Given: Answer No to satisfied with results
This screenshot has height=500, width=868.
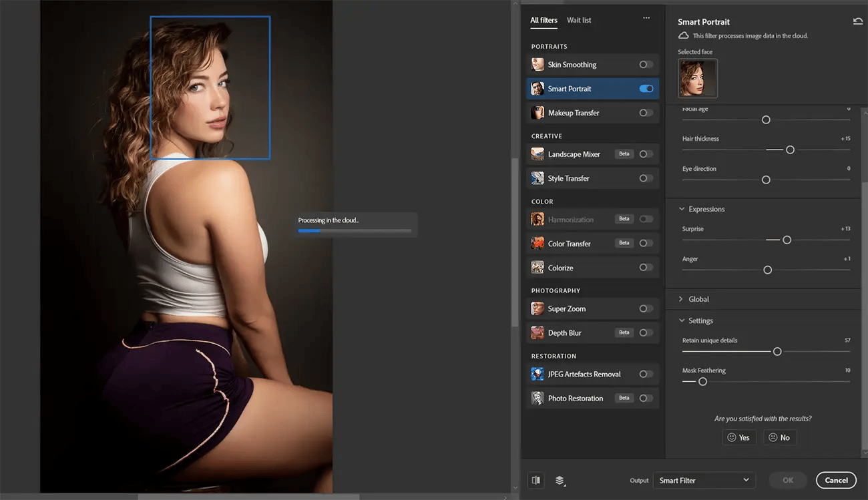Looking at the screenshot, I should point(779,437).
